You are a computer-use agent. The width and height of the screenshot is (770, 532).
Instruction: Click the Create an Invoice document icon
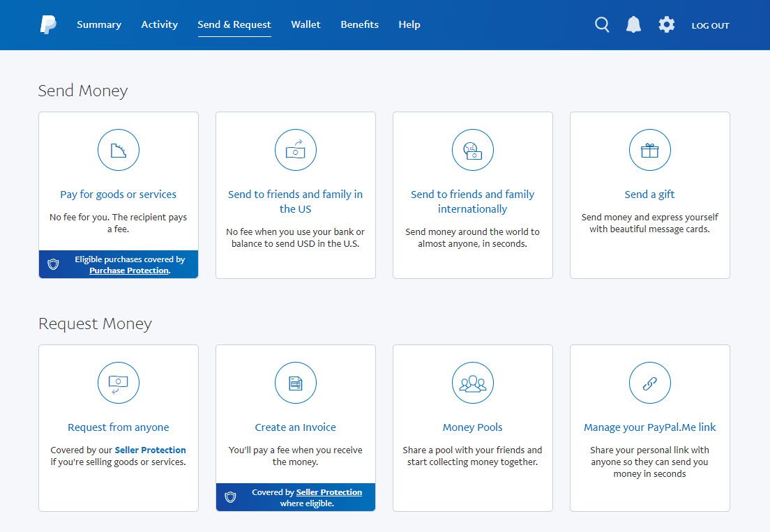click(x=296, y=383)
